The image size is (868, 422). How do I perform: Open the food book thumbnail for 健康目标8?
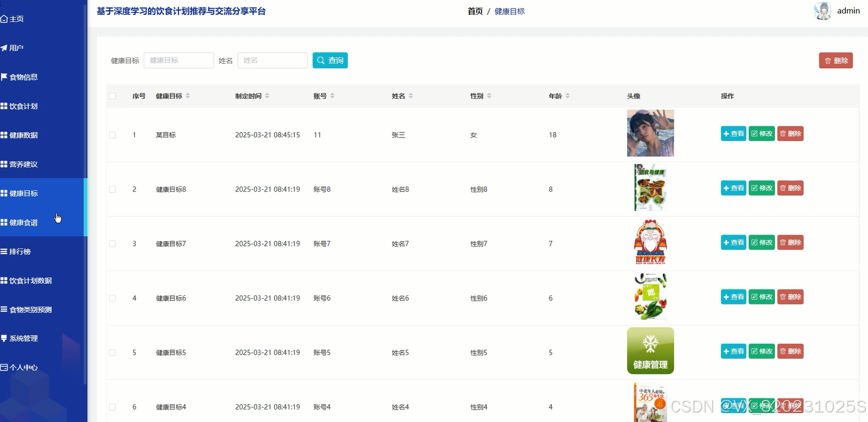coord(651,188)
